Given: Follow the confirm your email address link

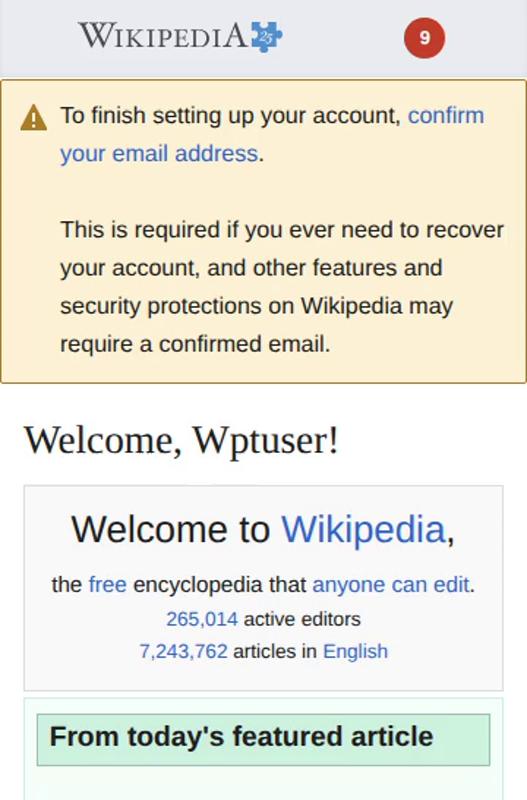Looking at the screenshot, I should [x=272, y=134].
